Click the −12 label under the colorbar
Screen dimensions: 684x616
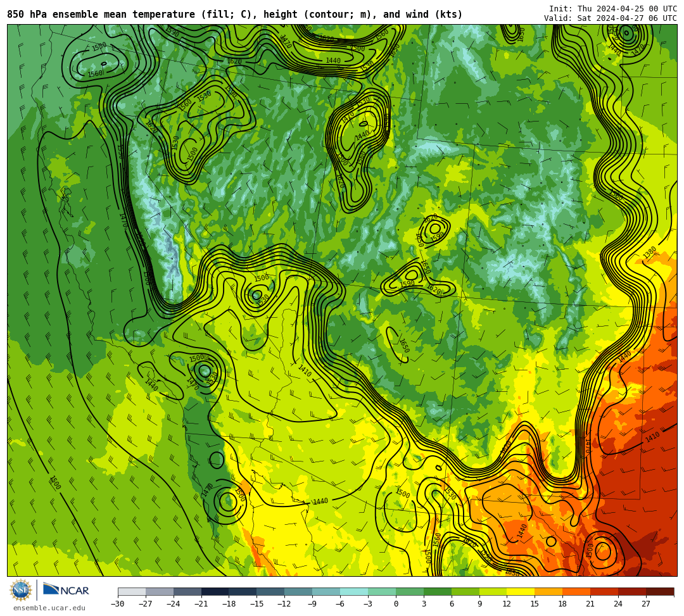(285, 604)
